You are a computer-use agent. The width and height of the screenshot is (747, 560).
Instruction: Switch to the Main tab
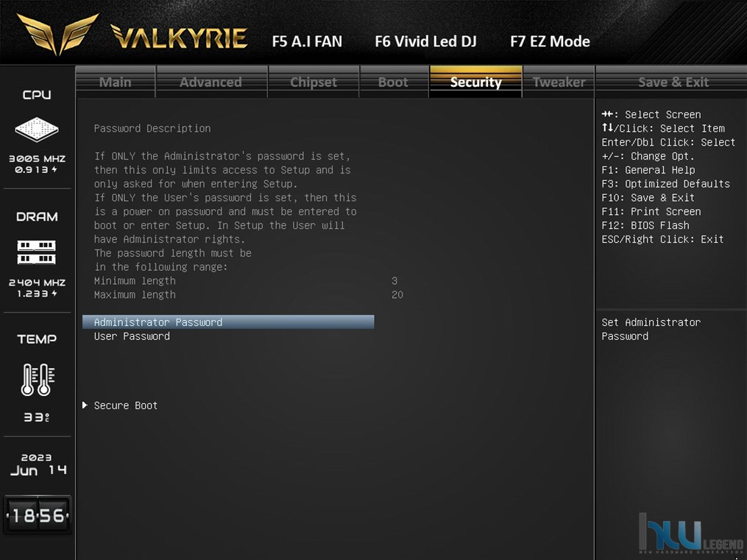click(x=116, y=82)
